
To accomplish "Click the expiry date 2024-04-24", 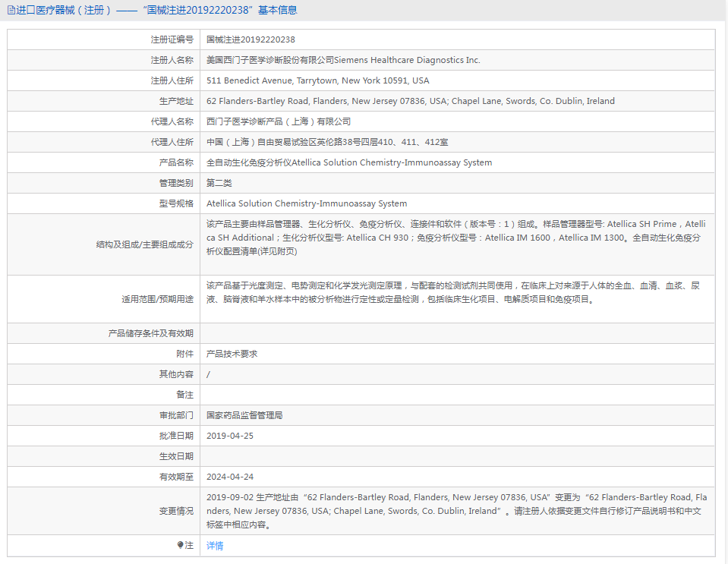I will click(230, 476).
